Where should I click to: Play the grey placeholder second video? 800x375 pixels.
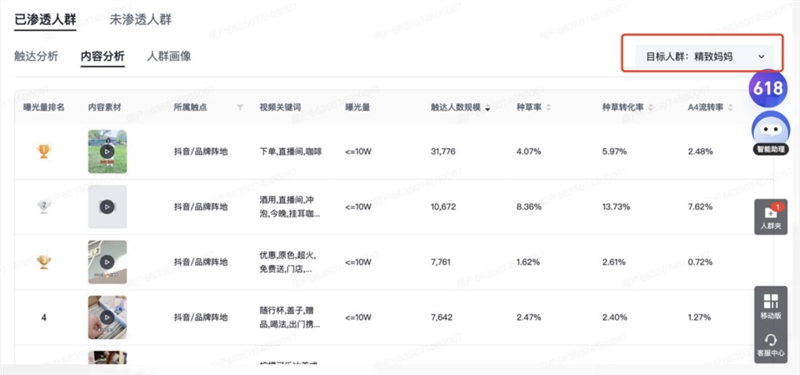pyautogui.click(x=107, y=207)
